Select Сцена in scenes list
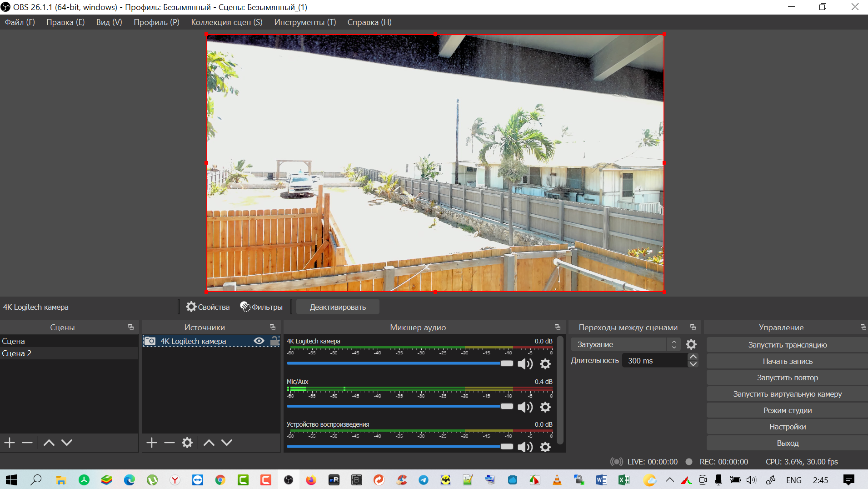Viewport: 868px width, 489px height. 69,341
